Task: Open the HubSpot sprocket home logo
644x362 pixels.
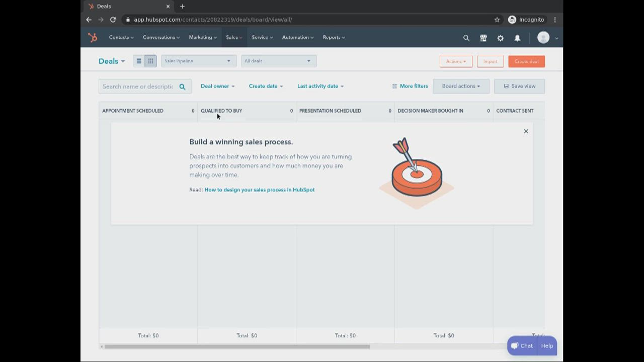Action: click(93, 37)
